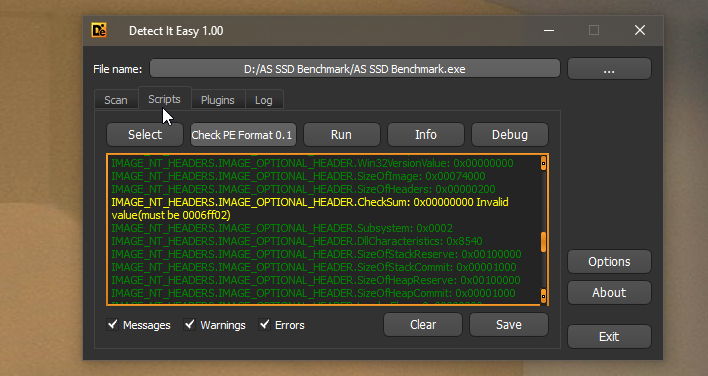
Task: Click the Detect It Easy app icon
Action: click(99, 30)
